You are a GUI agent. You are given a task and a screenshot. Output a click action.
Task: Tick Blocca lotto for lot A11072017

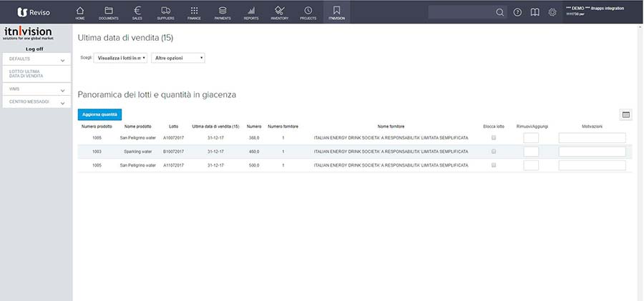click(493, 165)
